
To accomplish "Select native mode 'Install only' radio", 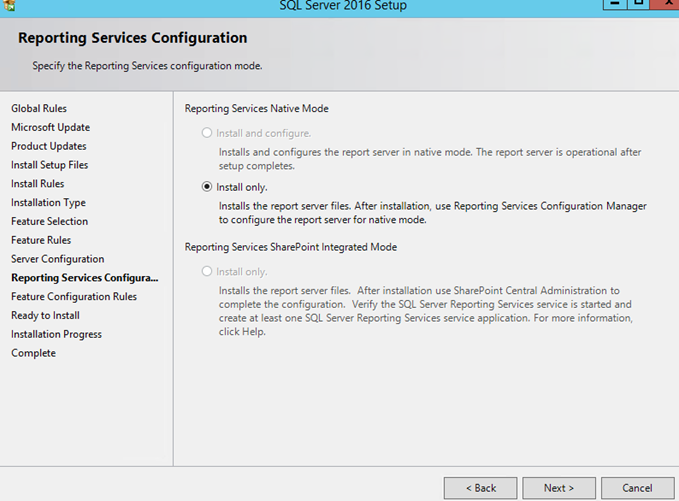I will (x=207, y=187).
